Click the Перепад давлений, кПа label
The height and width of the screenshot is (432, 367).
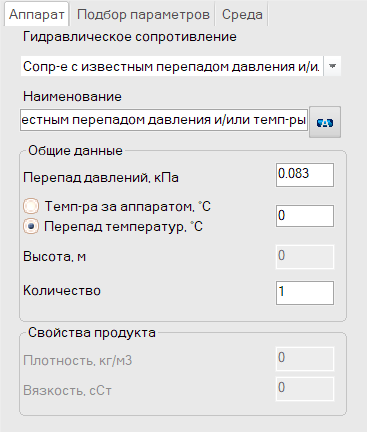pyautogui.click(x=101, y=177)
